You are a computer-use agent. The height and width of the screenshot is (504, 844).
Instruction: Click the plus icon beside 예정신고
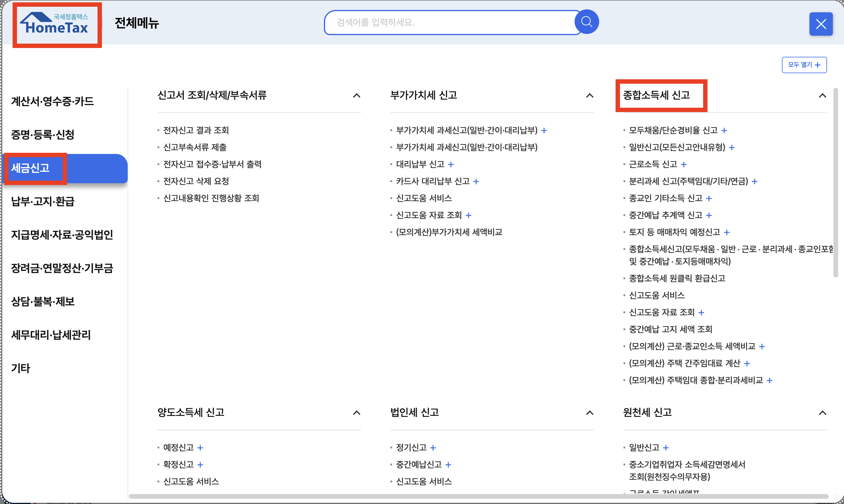(200, 448)
